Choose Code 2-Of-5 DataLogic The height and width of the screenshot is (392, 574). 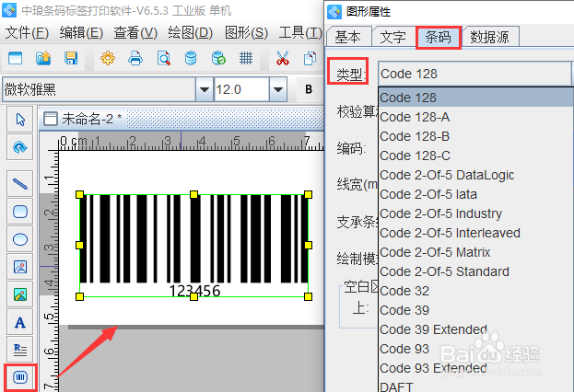point(475,175)
